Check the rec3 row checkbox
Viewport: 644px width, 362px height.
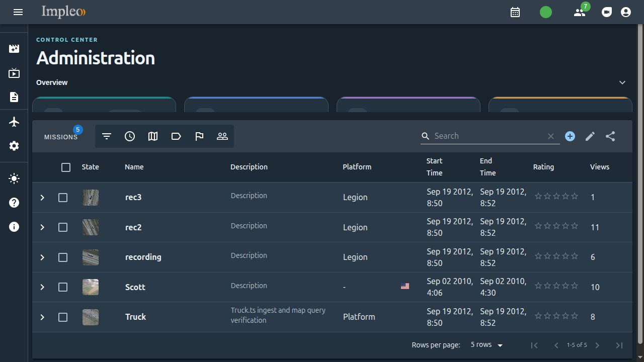(x=63, y=198)
